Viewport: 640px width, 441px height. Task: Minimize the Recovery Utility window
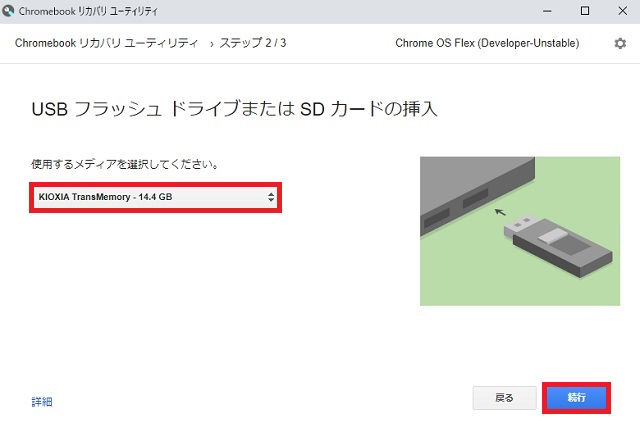[547, 11]
